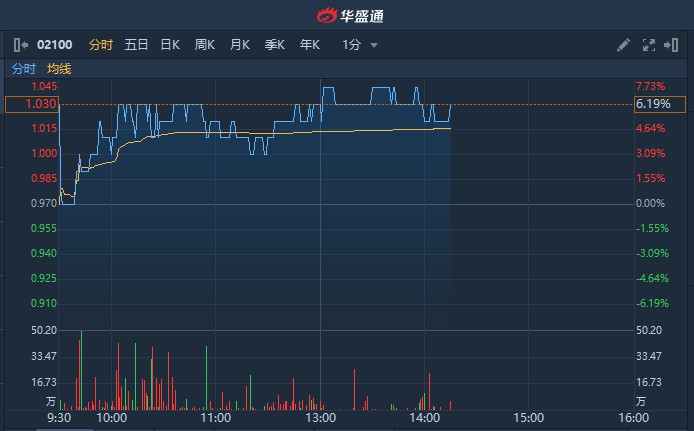The width and height of the screenshot is (694, 431).
Task: Click the 10:00 time axis label
Action: [x=112, y=418]
